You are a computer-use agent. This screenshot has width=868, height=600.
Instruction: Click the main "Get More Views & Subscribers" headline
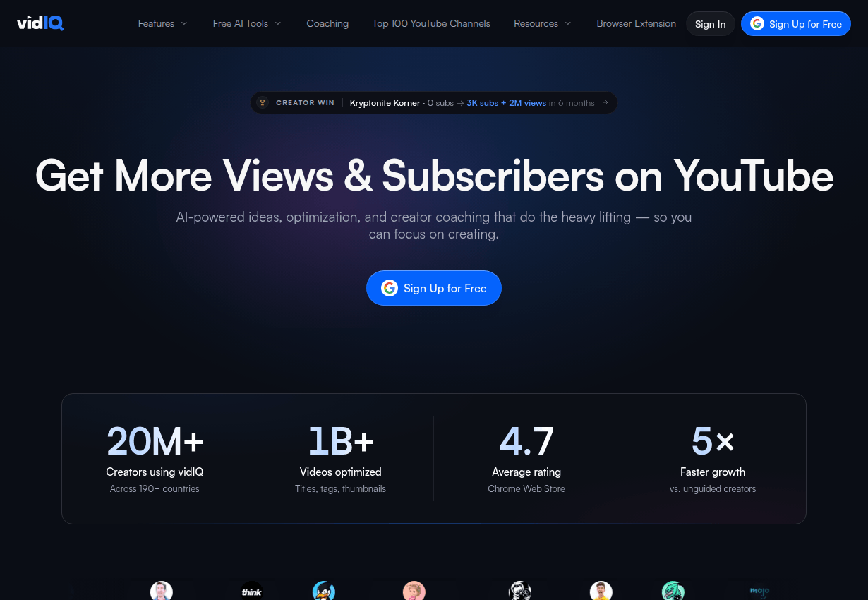coord(434,175)
